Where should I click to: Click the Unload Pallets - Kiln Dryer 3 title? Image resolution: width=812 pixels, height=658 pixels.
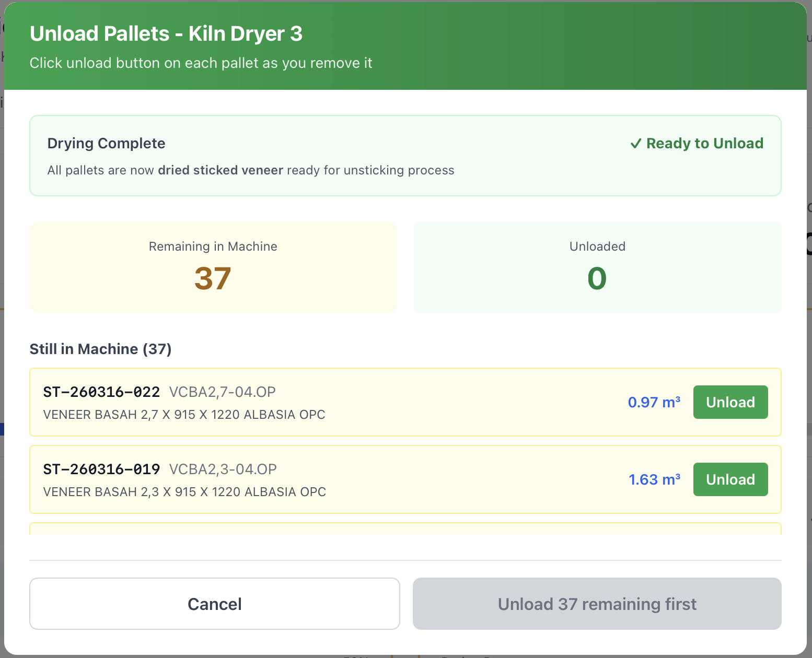click(166, 34)
